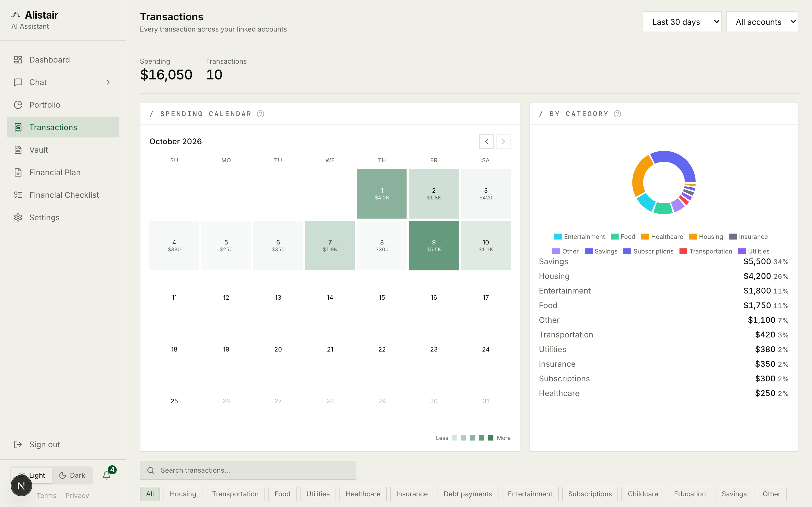Open the Vault document icon
This screenshot has height=507, width=812.
point(18,150)
